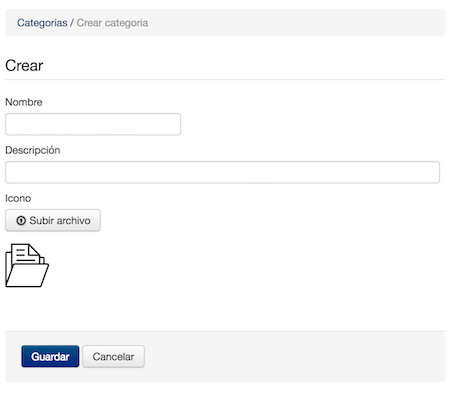The image size is (458, 394).
Task: Click the folder flap of the icon thumbnail
Action: (27, 275)
